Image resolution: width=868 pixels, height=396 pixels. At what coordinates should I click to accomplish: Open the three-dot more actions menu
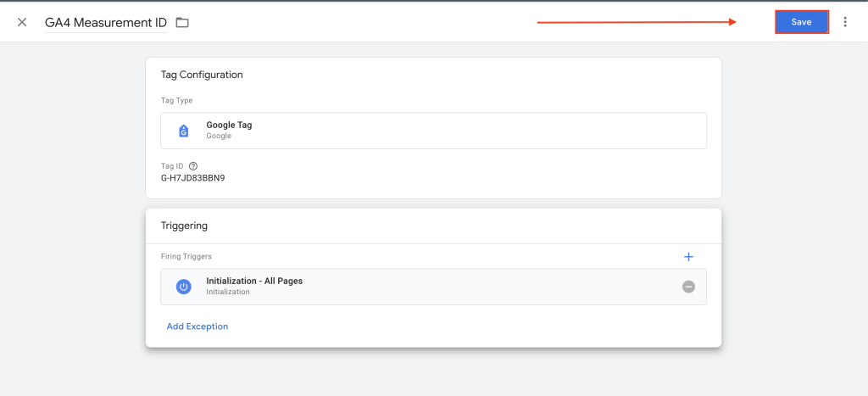[845, 22]
